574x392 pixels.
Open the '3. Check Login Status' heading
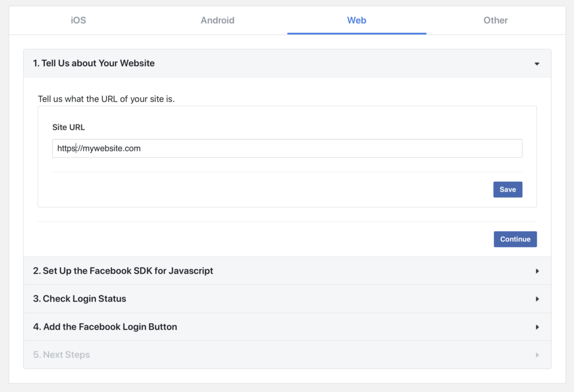click(80, 299)
